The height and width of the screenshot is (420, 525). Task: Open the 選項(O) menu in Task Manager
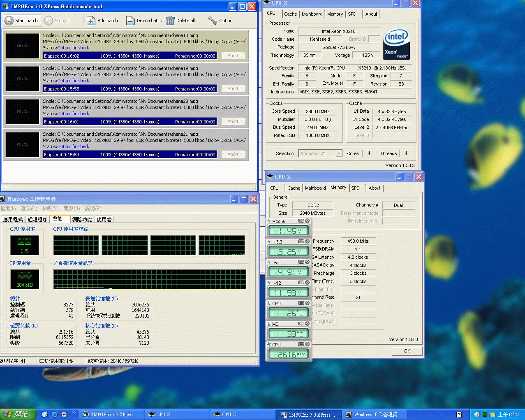pyautogui.click(x=29, y=209)
